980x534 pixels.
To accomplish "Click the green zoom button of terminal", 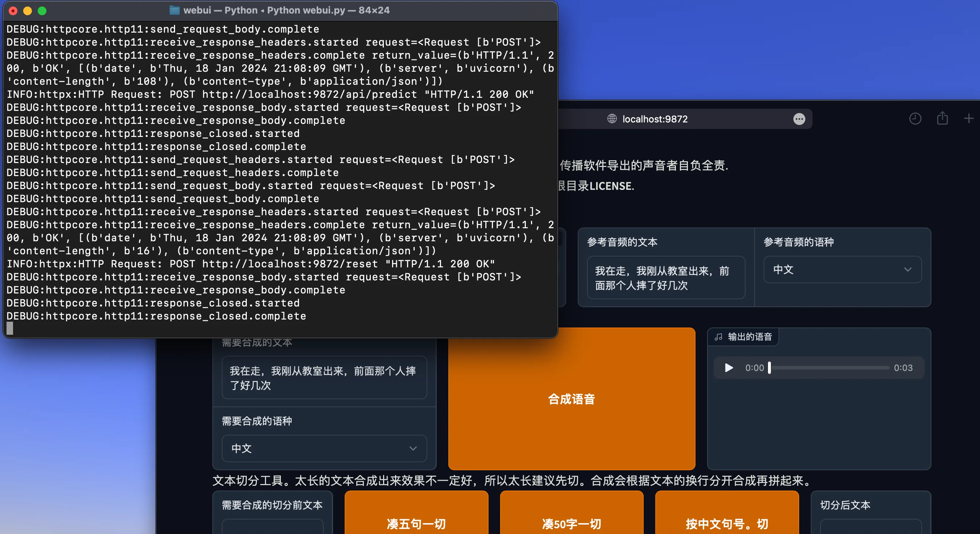I will point(42,11).
